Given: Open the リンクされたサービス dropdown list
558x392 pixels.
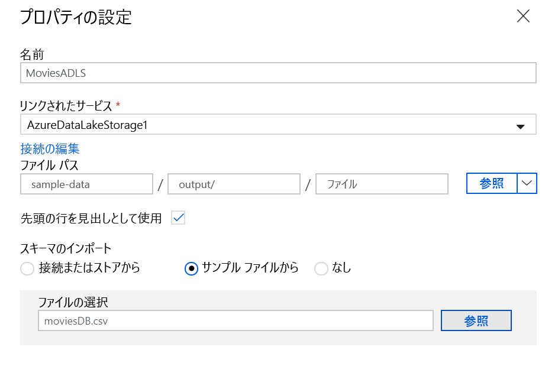Looking at the screenshot, I should click(x=278, y=124).
